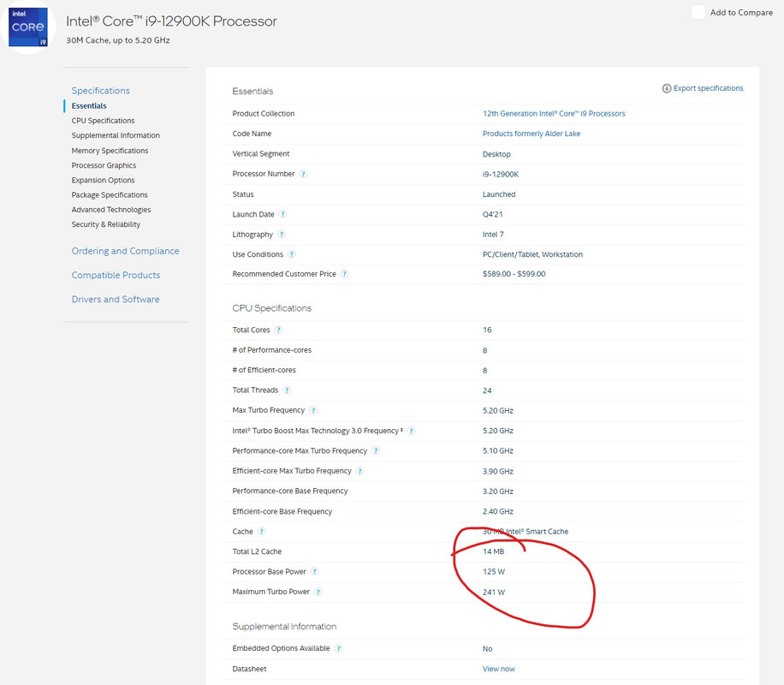Image resolution: width=784 pixels, height=685 pixels.
Task: Click the price $589.00 - $599.00 value
Action: pos(514,274)
